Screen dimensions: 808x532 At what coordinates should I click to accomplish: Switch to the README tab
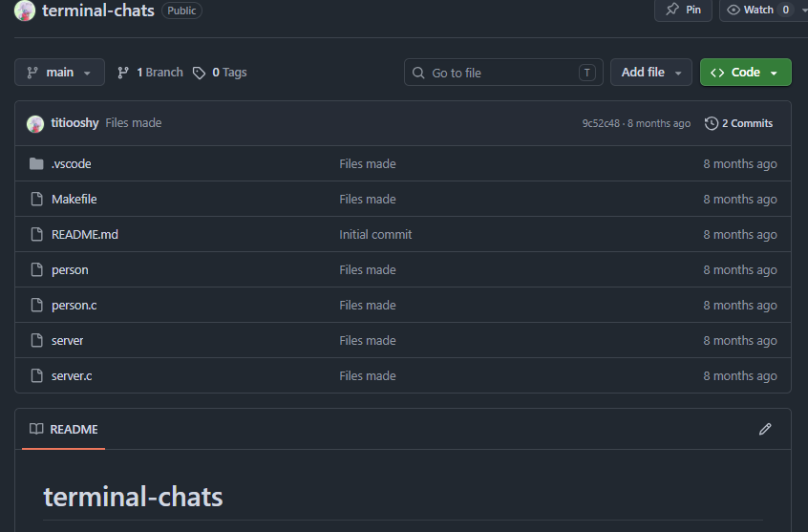pyautogui.click(x=63, y=429)
